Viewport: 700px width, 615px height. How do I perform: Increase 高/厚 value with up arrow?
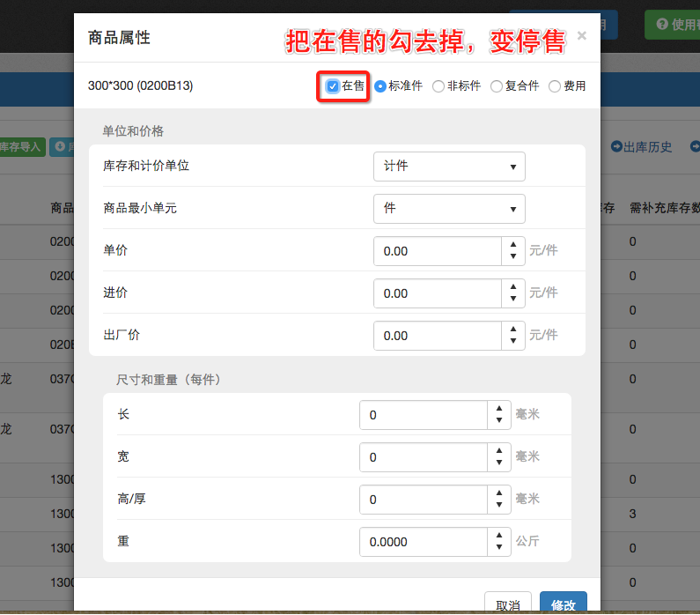click(499, 493)
